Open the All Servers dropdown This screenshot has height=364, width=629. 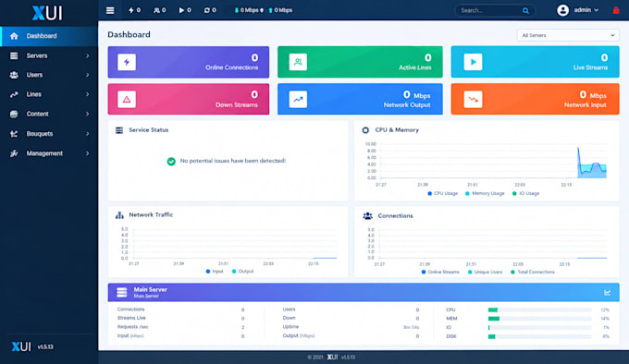click(x=568, y=35)
